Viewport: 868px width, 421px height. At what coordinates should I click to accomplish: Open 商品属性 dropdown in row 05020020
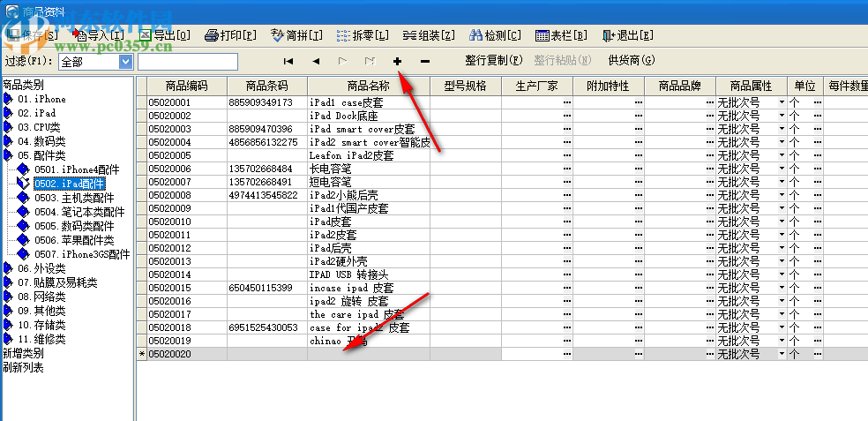782,354
